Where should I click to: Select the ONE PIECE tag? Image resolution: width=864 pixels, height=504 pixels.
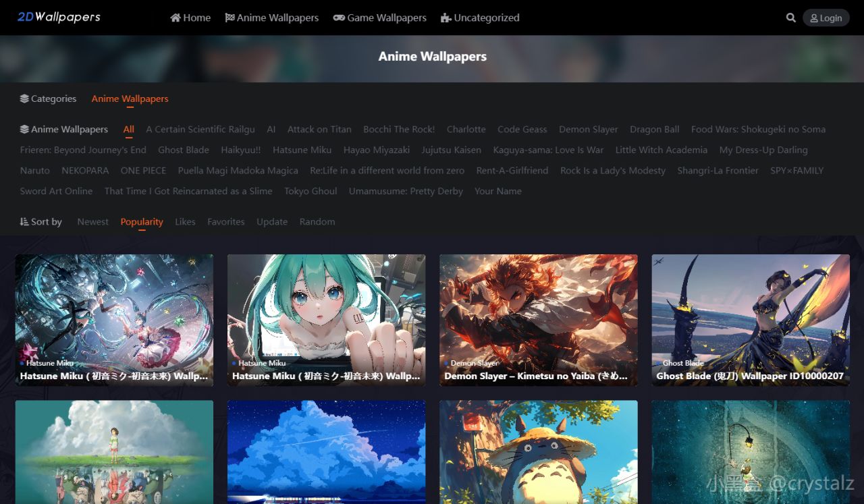point(143,171)
